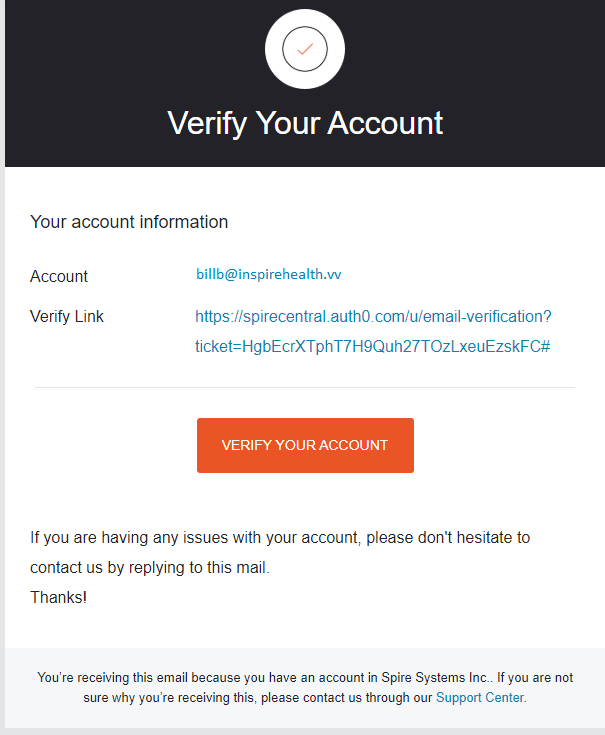Click the 'Your account information' heading
605x735 pixels.
coord(129,222)
